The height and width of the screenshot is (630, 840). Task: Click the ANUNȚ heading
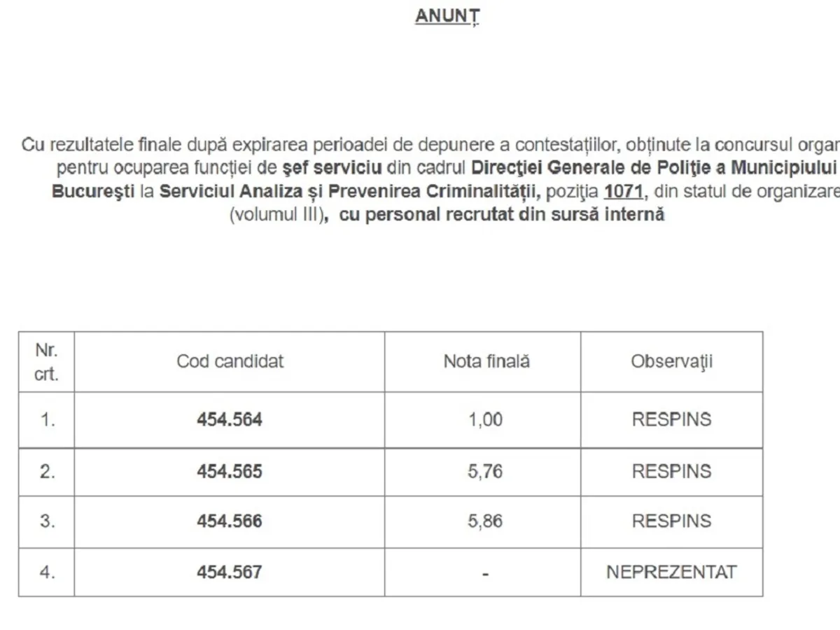pyautogui.click(x=447, y=16)
